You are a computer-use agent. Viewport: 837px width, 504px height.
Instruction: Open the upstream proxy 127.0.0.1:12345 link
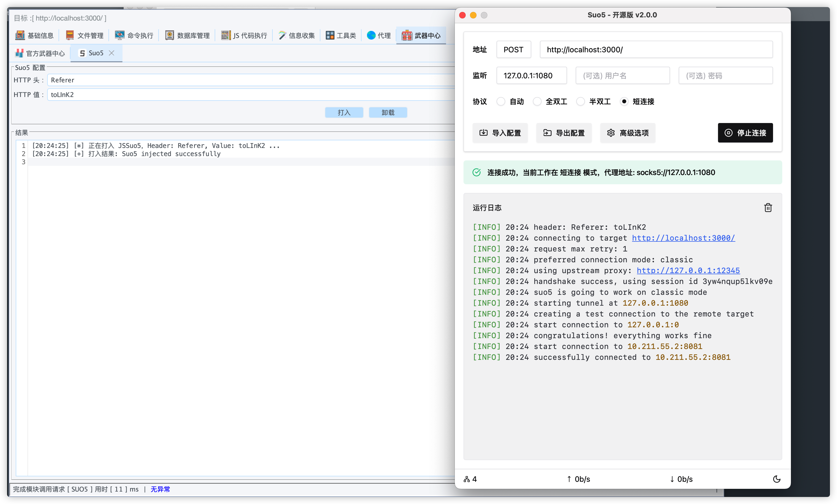(x=688, y=270)
